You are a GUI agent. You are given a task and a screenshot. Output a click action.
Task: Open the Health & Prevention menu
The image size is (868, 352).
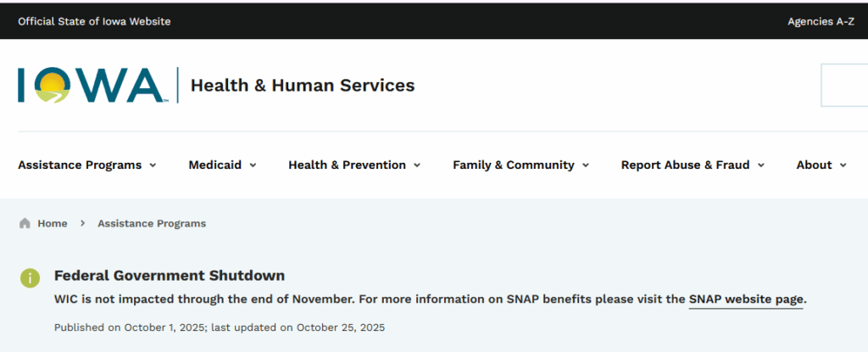347,165
